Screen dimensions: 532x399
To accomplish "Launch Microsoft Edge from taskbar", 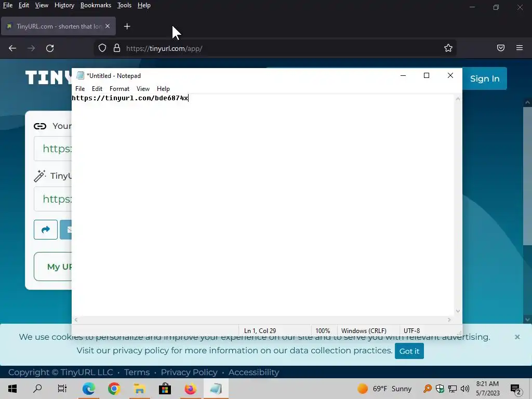I will pos(88,389).
